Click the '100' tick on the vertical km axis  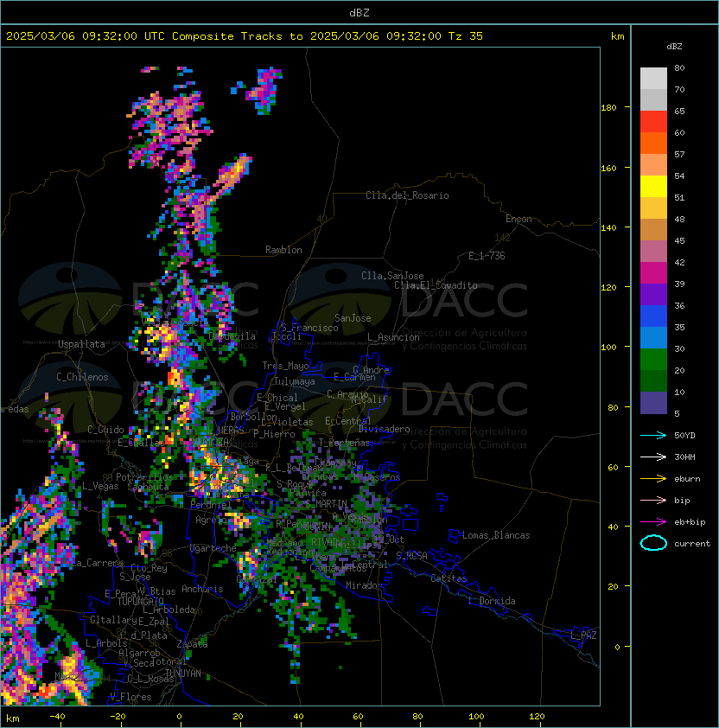pos(608,348)
